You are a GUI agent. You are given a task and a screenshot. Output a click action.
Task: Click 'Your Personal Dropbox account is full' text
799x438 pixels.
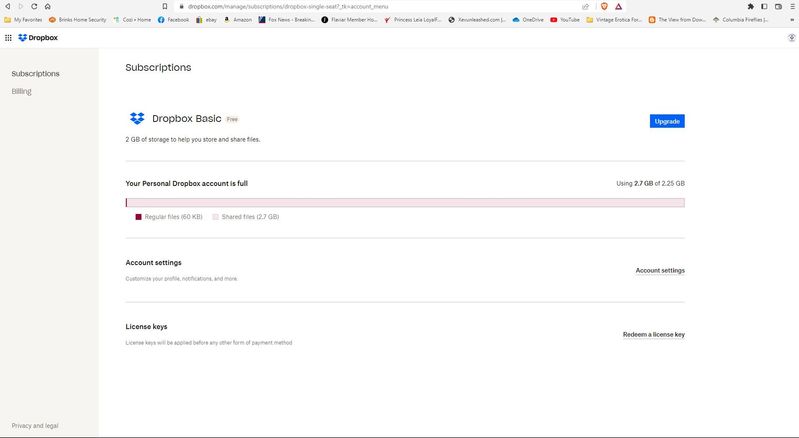(187, 183)
